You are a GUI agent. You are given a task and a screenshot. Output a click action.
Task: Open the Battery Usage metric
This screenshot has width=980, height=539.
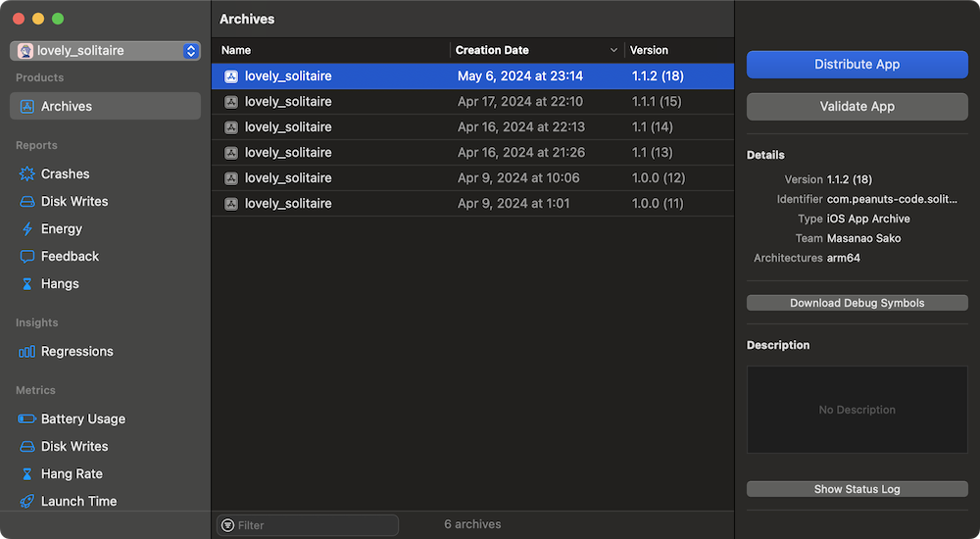coord(83,418)
